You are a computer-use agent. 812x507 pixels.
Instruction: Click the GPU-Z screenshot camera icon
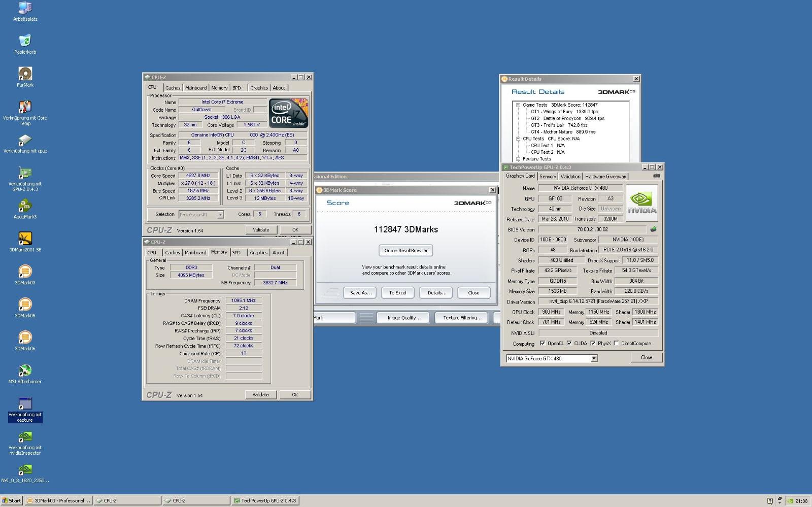pyautogui.click(x=656, y=176)
